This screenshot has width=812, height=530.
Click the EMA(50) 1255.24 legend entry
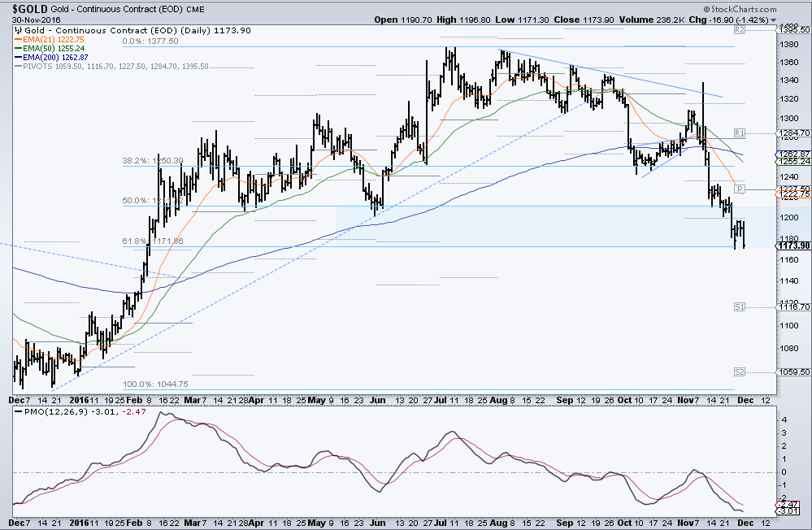(x=50, y=48)
